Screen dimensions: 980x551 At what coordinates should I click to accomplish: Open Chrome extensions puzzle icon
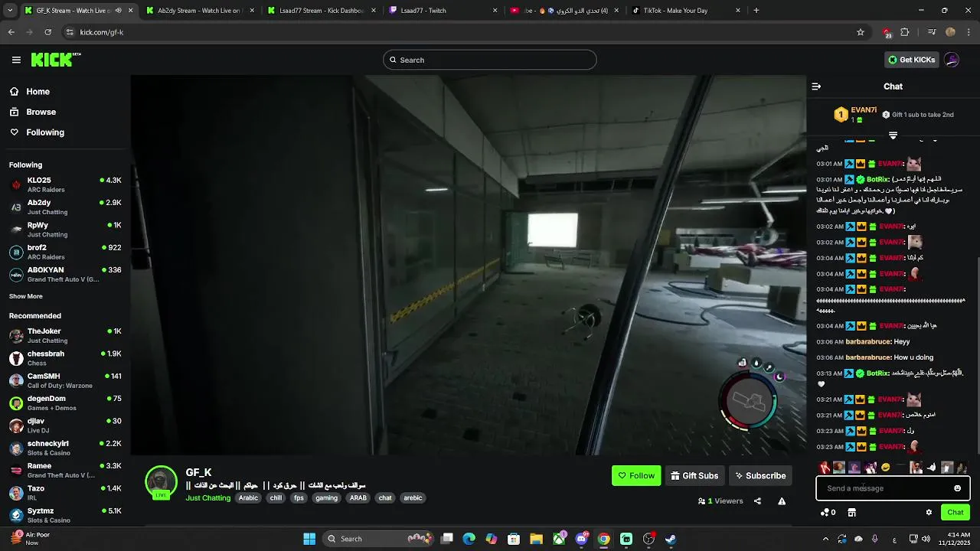(905, 32)
